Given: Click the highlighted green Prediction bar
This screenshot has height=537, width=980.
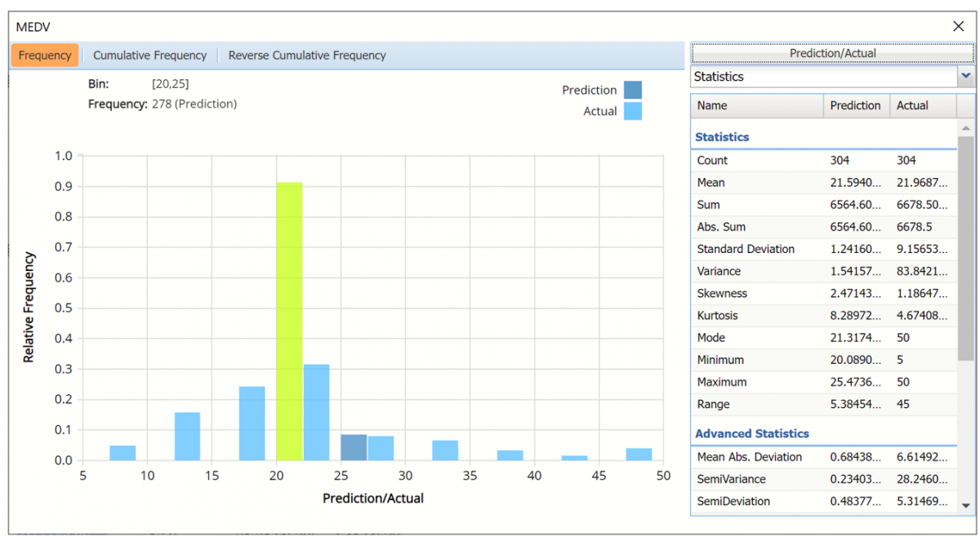Looking at the screenshot, I should click(289, 321).
